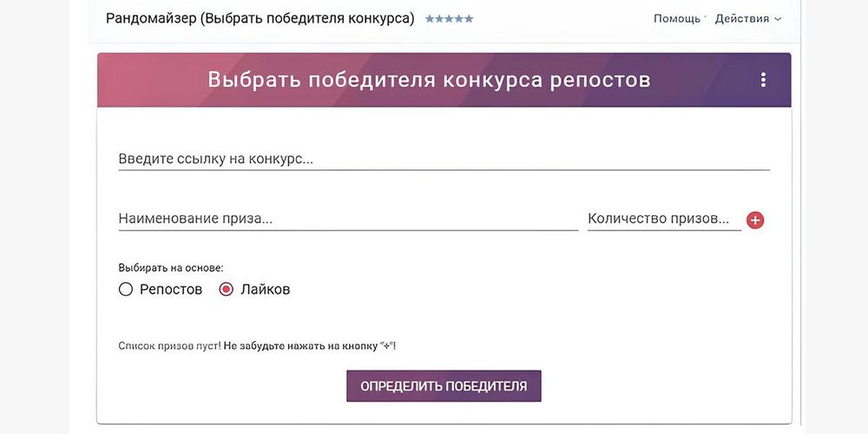Click the Количество призов input field

click(x=663, y=220)
